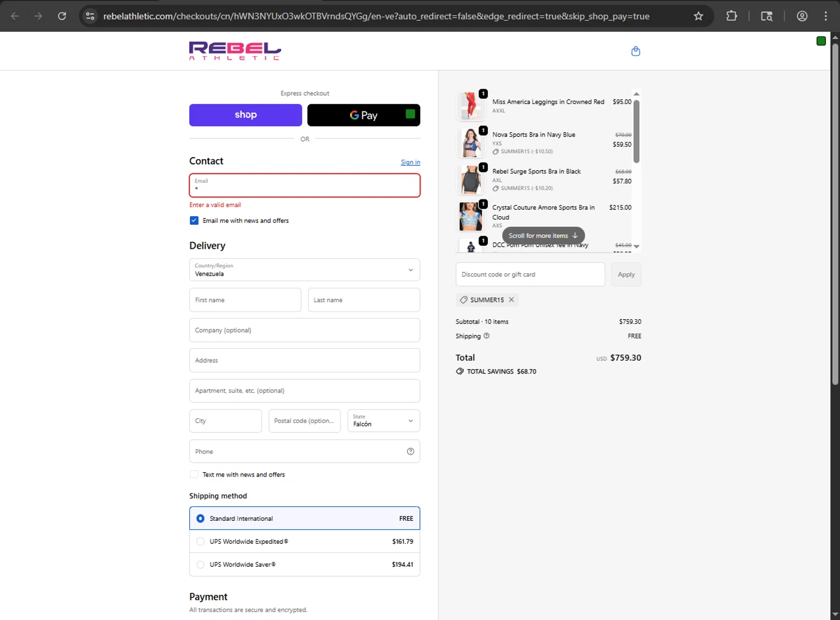840x620 pixels.
Task: Click the Rebel Athletic logo
Action: click(235, 51)
